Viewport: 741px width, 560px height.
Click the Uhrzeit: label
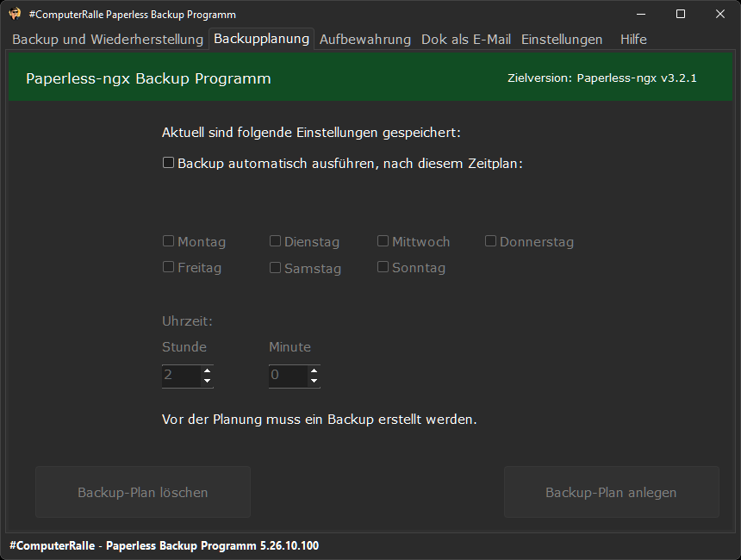[x=187, y=321]
